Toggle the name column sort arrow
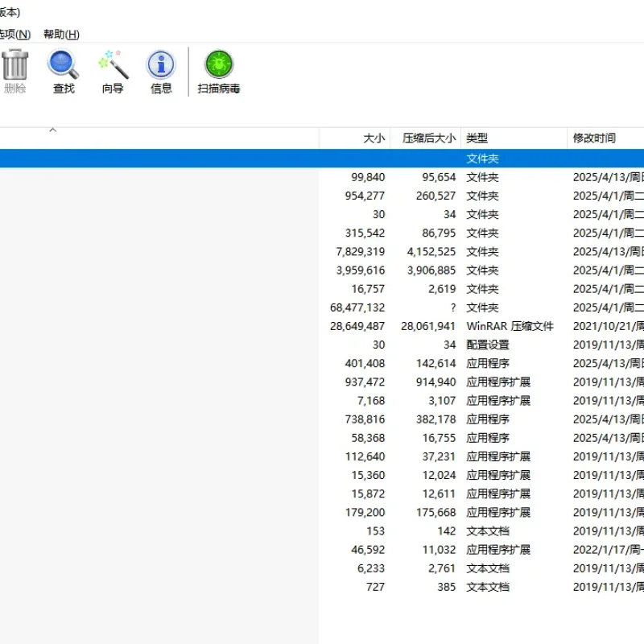This screenshot has height=644, width=644. (x=52, y=130)
